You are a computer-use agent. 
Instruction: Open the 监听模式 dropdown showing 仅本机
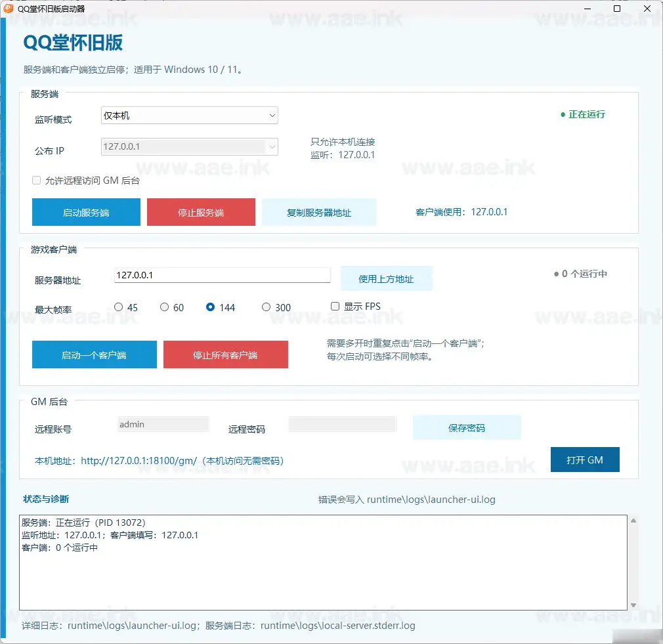pyautogui.click(x=190, y=116)
